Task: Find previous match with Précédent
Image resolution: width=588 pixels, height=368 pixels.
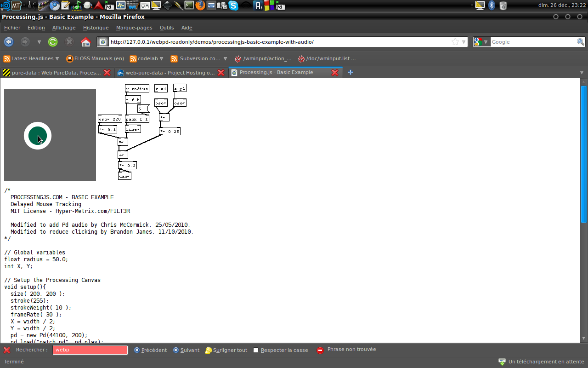Action: coord(150,350)
